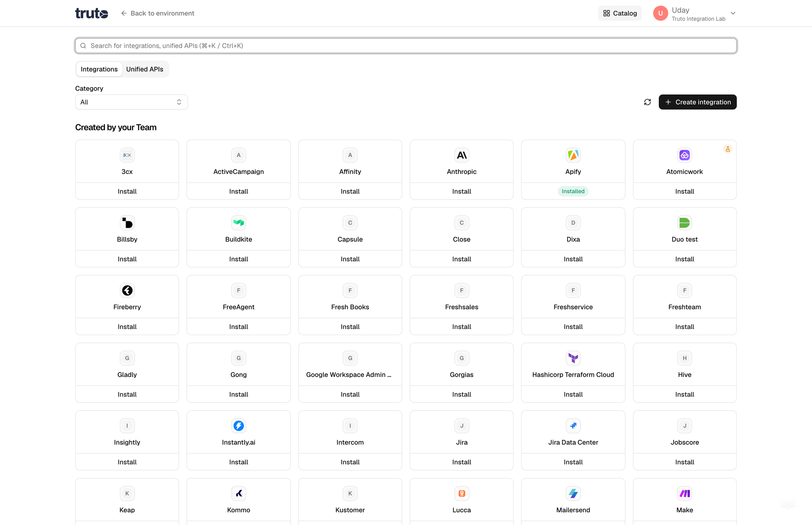Install the Jira integration
The width and height of the screenshot is (812, 525).
pyautogui.click(x=462, y=462)
